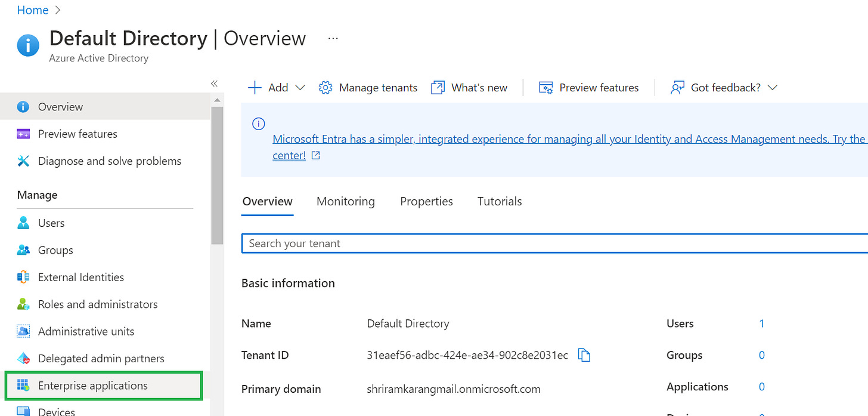Click the Applications count link 0
The width and height of the screenshot is (868, 416).
pyautogui.click(x=762, y=387)
